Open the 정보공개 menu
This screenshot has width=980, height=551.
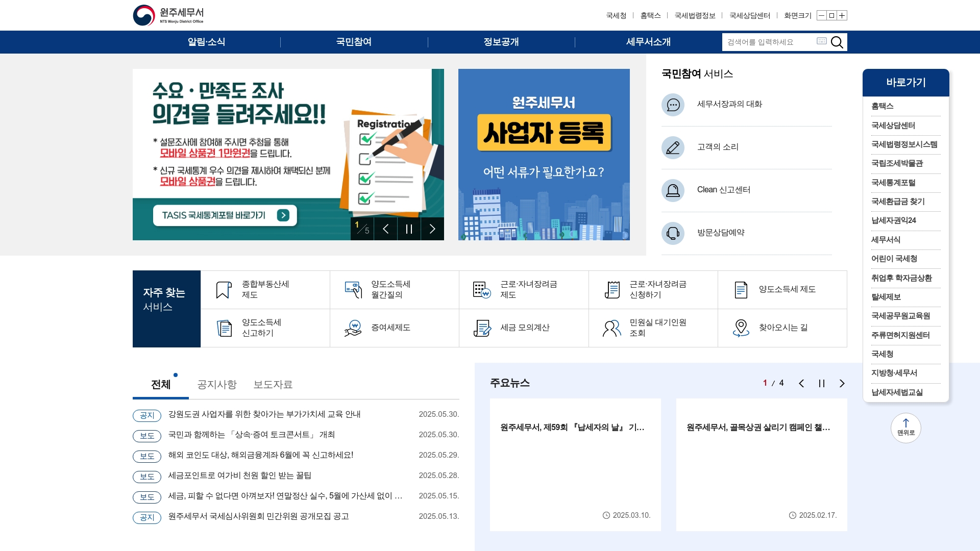pos(501,42)
